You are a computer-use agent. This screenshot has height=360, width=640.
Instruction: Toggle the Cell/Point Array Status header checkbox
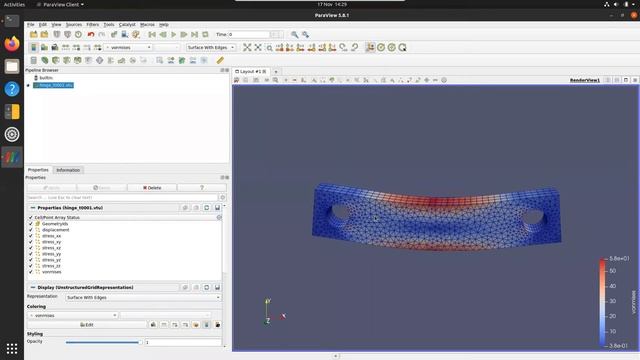point(31,218)
